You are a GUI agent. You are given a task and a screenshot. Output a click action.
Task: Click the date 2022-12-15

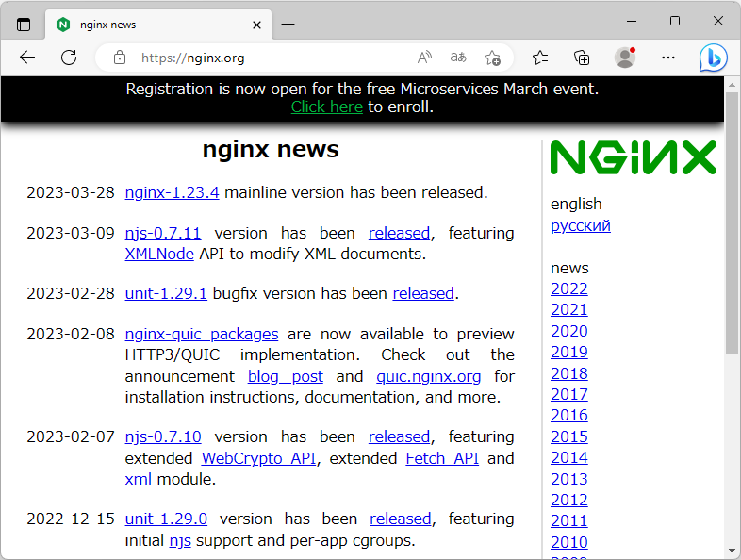[71, 519]
